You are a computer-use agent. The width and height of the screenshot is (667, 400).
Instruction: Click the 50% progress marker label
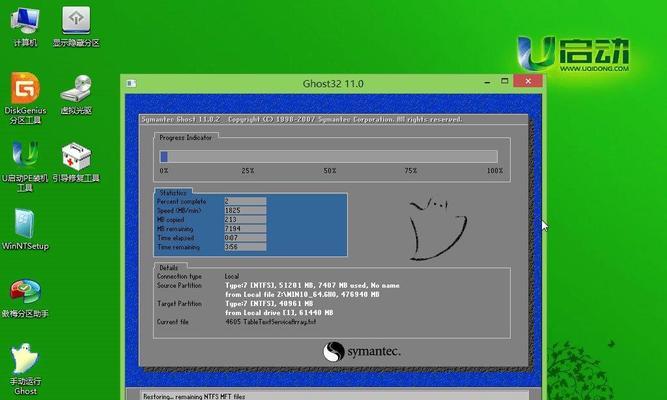330,171
